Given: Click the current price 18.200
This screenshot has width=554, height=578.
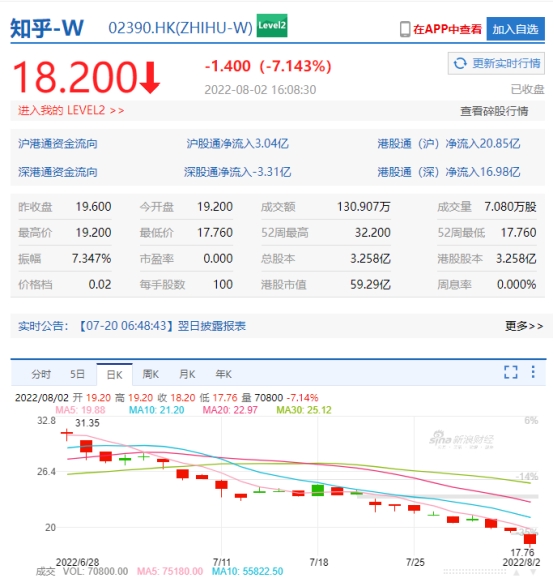Looking at the screenshot, I should click(75, 77).
